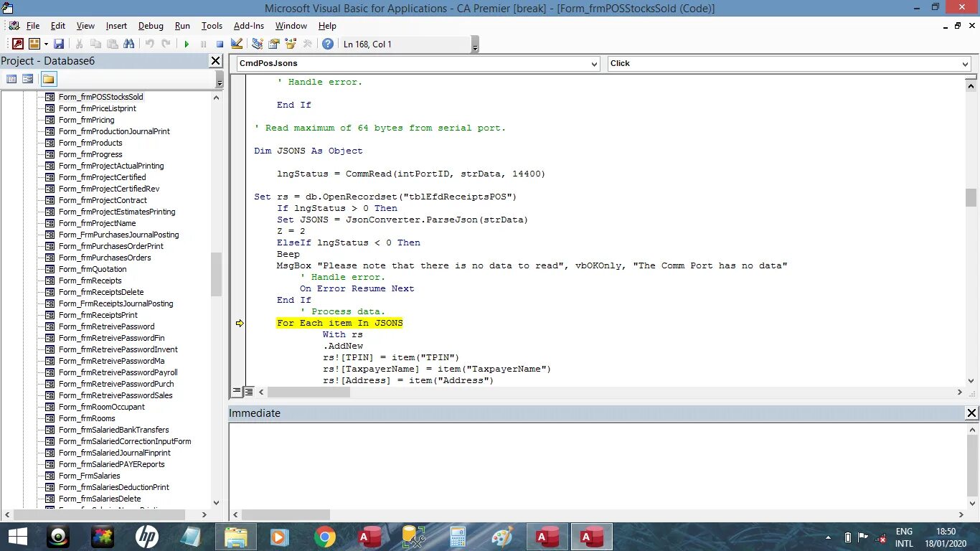Close the Project - Database6 panel

click(215, 61)
